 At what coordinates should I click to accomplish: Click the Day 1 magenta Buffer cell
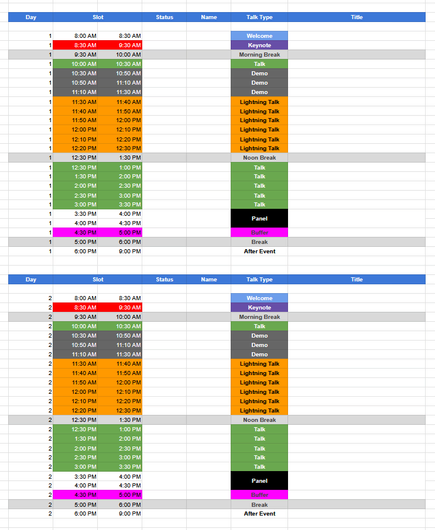[x=259, y=233]
